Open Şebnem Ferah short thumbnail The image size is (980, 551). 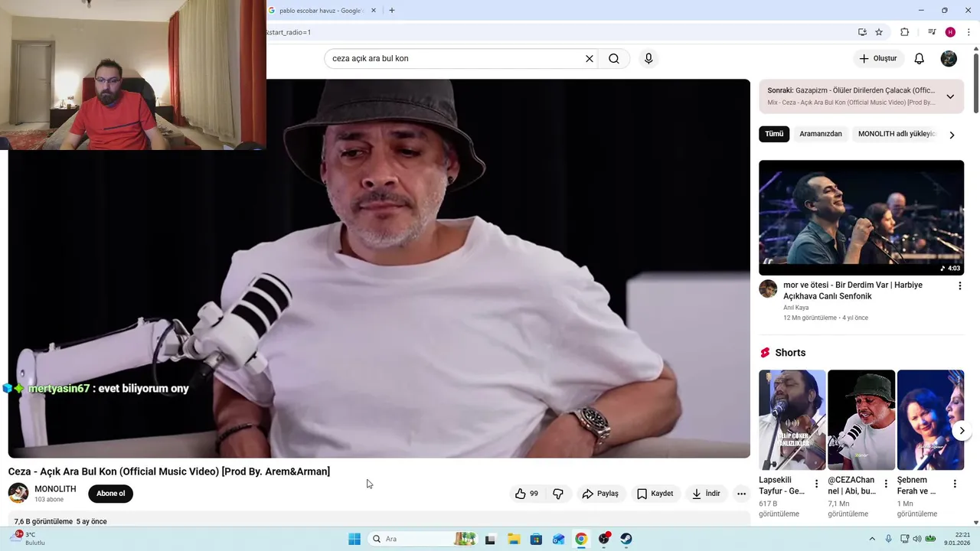[x=930, y=420]
